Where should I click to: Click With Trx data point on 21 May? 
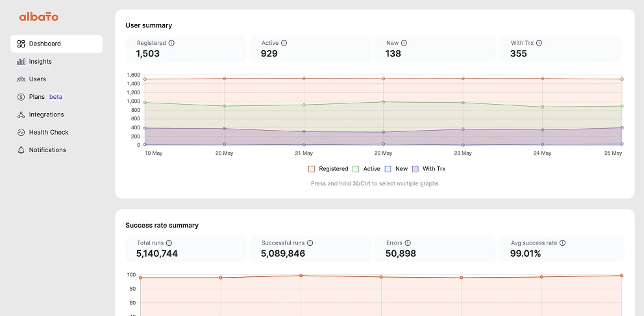[304, 131]
